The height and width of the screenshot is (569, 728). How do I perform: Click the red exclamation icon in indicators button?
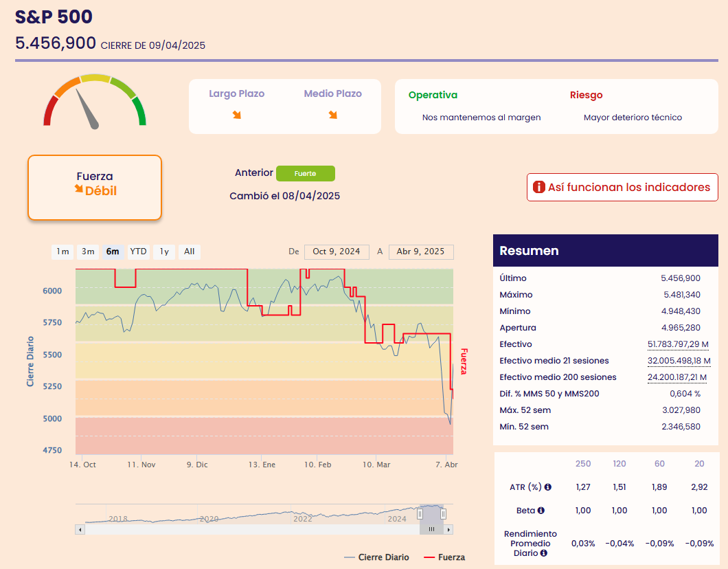point(539,187)
